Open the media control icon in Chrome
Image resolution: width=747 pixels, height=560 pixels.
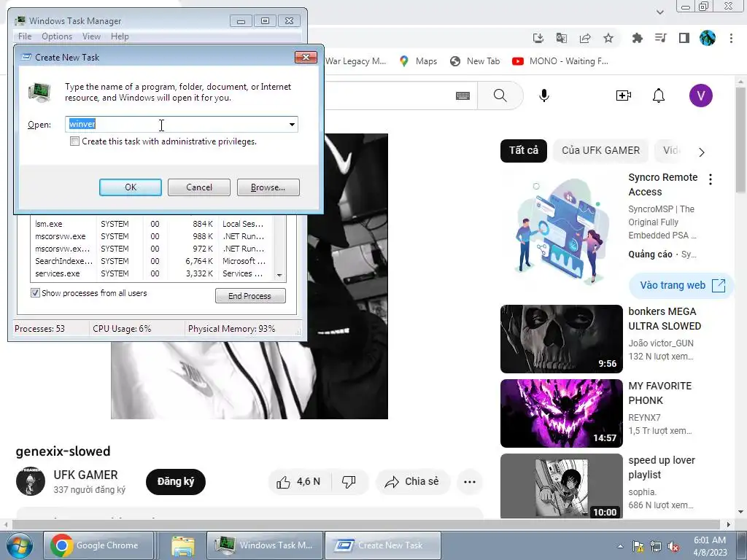point(660,38)
